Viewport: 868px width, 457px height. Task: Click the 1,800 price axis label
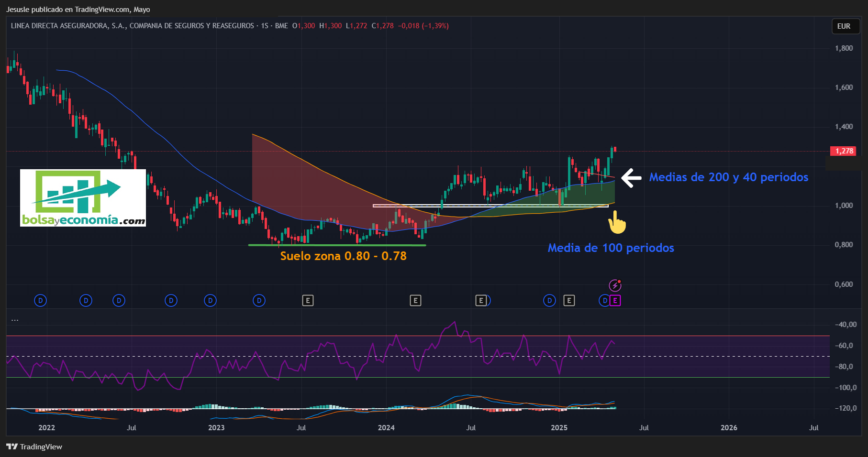pyautogui.click(x=844, y=48)
